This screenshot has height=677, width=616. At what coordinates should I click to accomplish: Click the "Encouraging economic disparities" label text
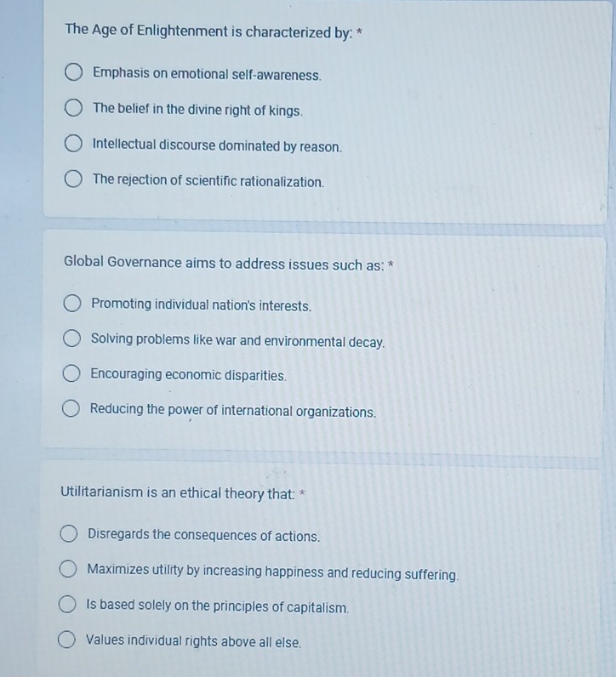point(188,375)
